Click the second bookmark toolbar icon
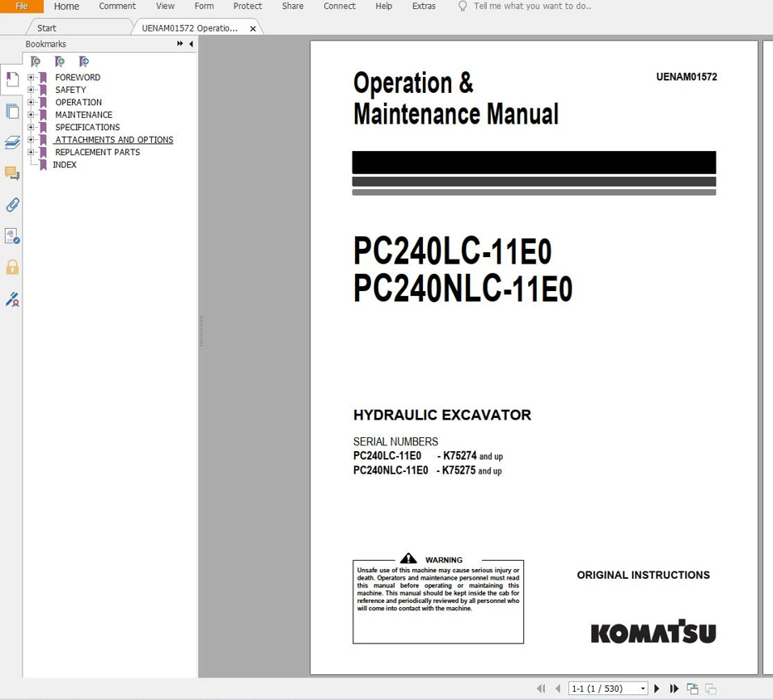773x700 pixels. pyautogui.click(x=60, y=61)
